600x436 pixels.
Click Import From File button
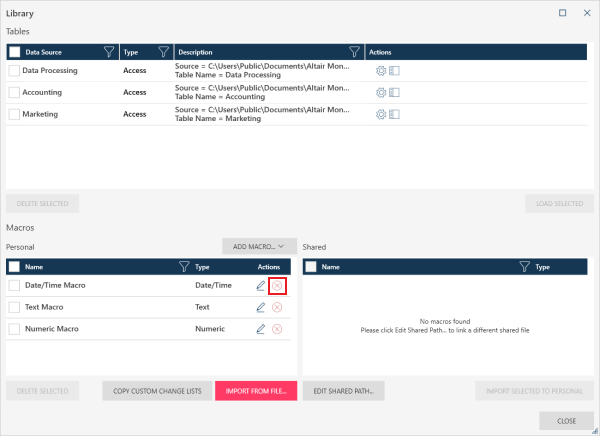point(256,391)
